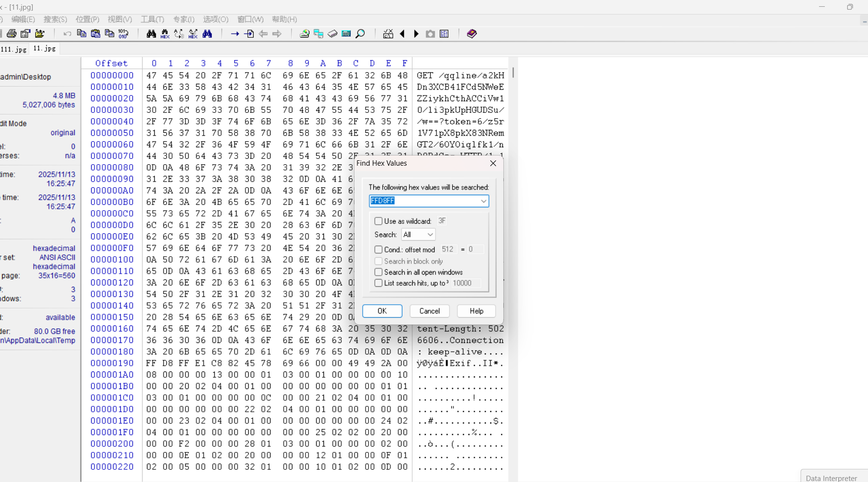The width and height of the screenshot is (868, 482).
Task: Check Search in all open windows
Action: coord(378,272)
